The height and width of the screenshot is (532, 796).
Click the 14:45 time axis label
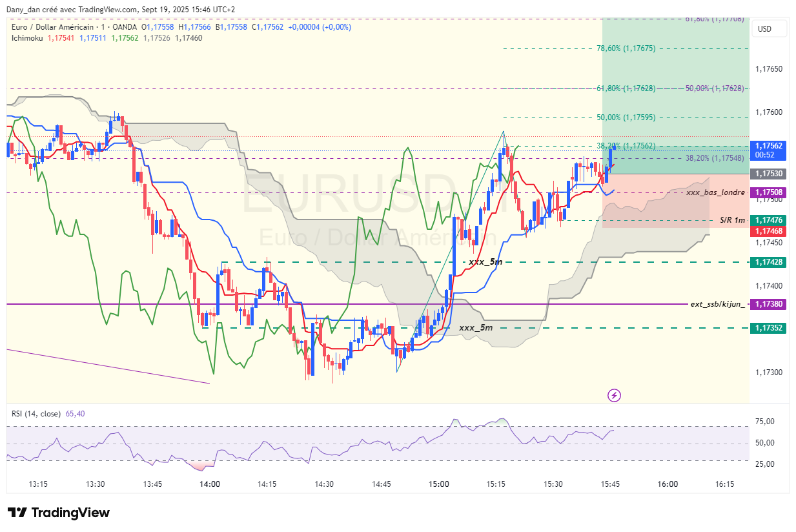(x=382, y=484)
